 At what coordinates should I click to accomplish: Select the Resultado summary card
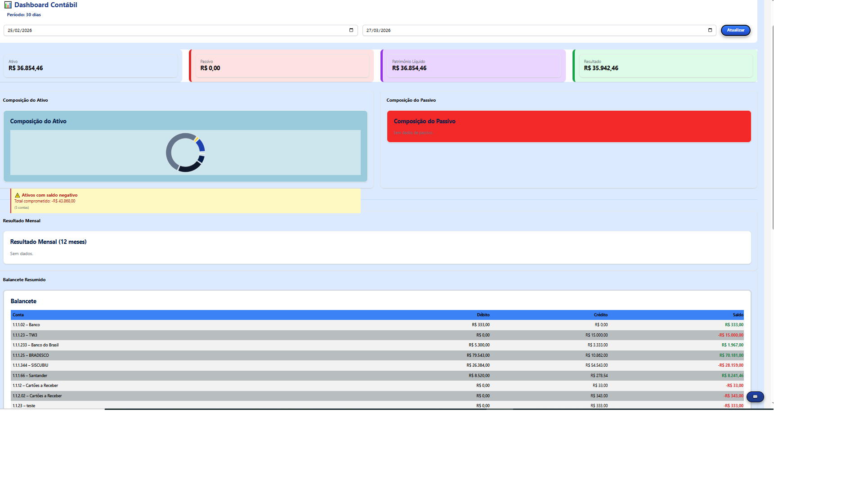(666, 66)
